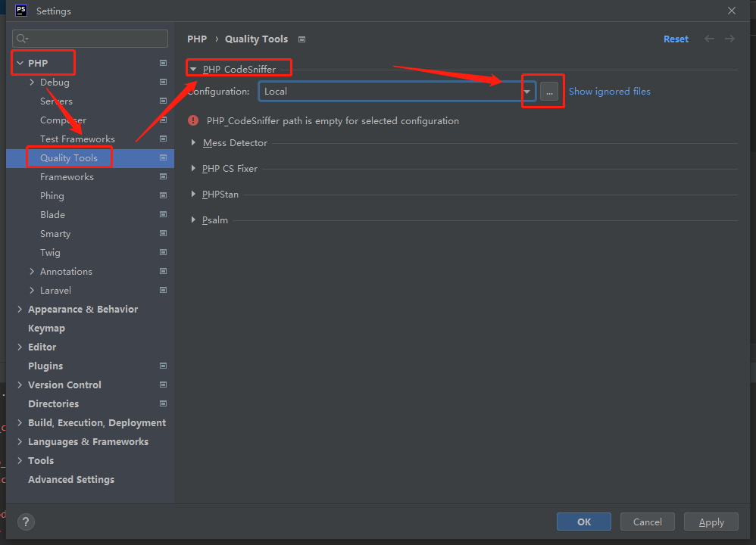
Task: Select Quality Tools settings page
Action: coord(69,157)
